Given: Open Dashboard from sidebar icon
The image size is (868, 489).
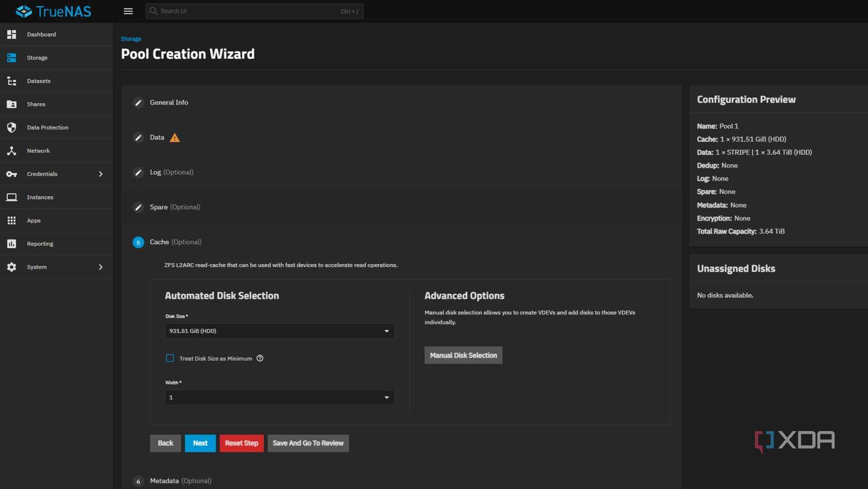Looking at the screenshot, I should click(12, 35).
